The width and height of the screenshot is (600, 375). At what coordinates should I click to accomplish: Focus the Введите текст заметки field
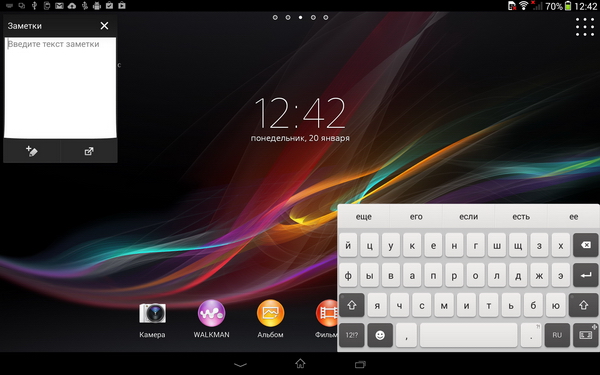click(x=60, y=88)
